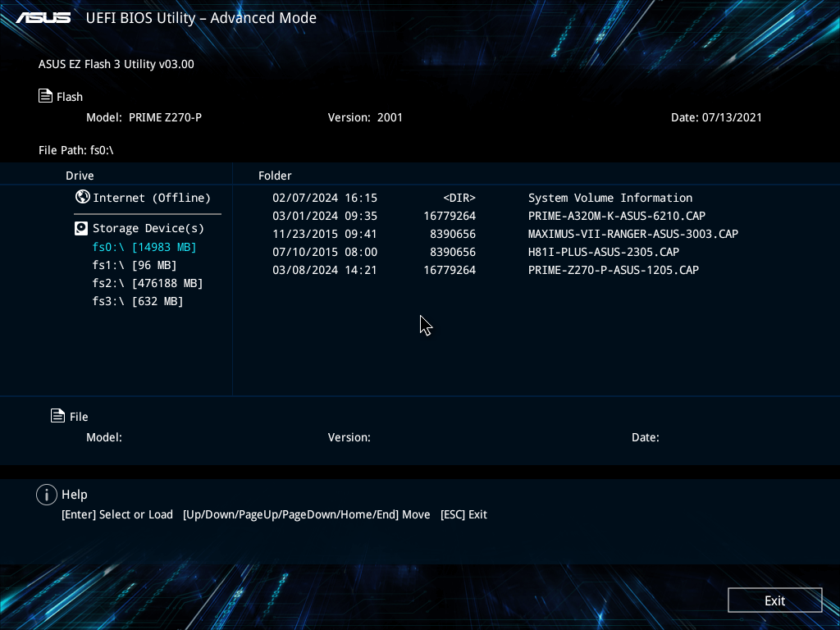The height and width of the screenshot is (630, 840).
Task: Click the Help section label
Action: tap(75, 495)
